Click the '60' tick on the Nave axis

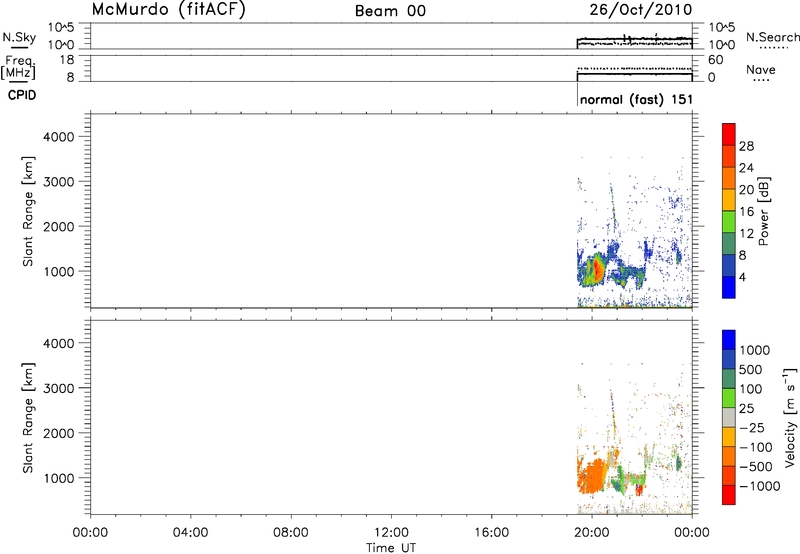point(715,60)
